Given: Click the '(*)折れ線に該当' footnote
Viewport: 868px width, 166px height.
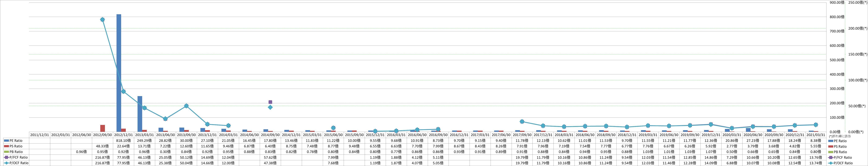Looking at the screenshot, I should coord(839,136).
